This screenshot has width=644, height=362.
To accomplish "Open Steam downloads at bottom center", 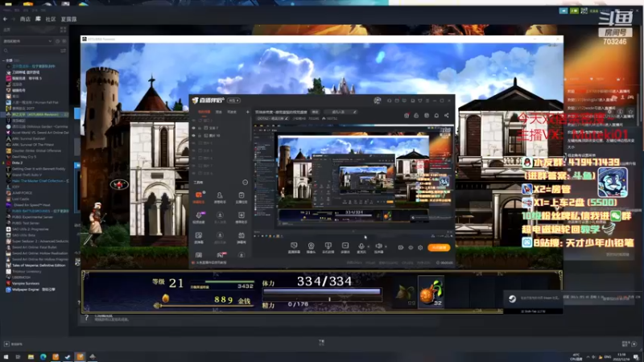I will tap(321, 342).
